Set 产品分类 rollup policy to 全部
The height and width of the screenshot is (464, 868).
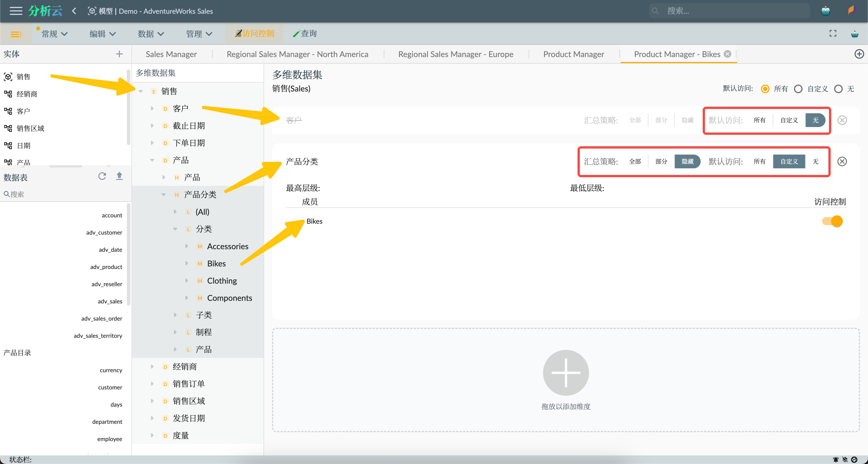point(634,162)
